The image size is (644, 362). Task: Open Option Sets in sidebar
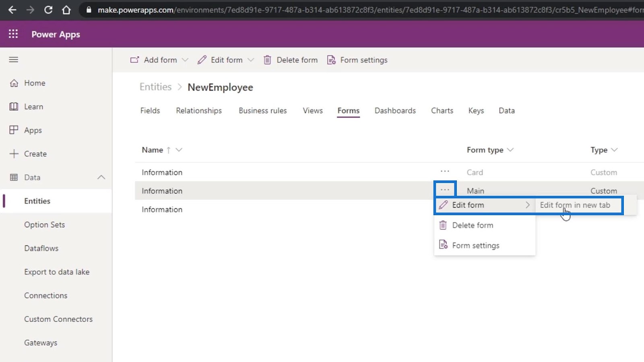44,225
